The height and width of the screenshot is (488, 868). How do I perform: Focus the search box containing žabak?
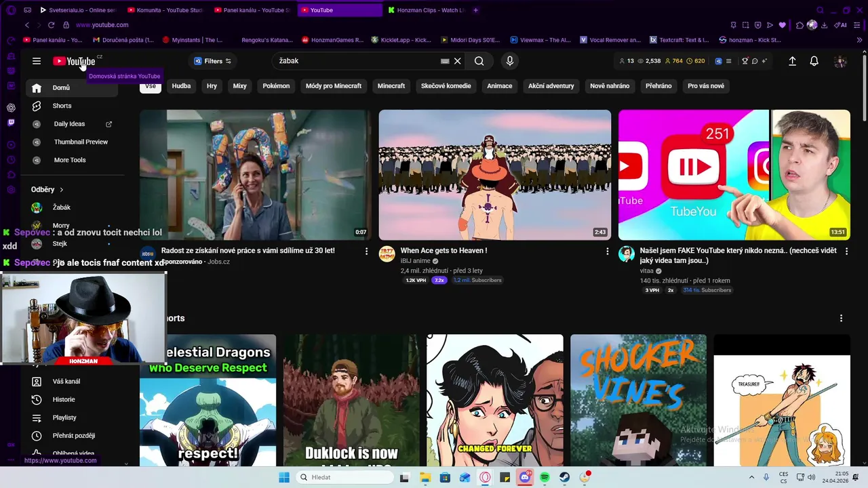[x=358, y=61]
